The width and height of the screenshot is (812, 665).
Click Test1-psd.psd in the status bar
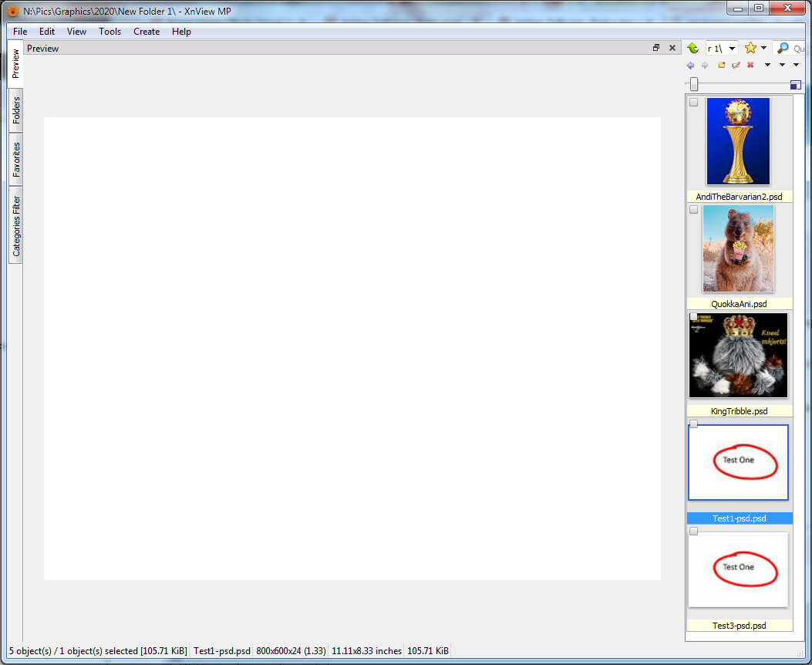point(222,651)
